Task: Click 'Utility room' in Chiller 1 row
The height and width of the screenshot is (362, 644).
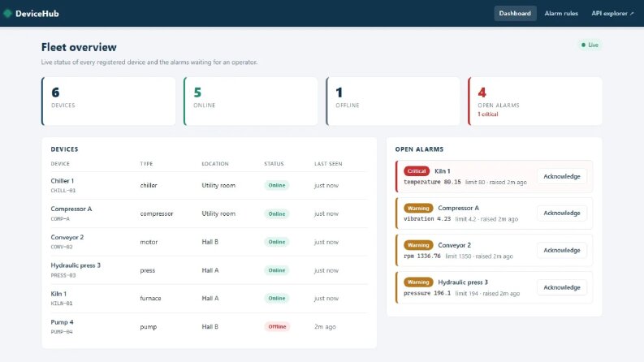Action: click(x=218, y=186)
